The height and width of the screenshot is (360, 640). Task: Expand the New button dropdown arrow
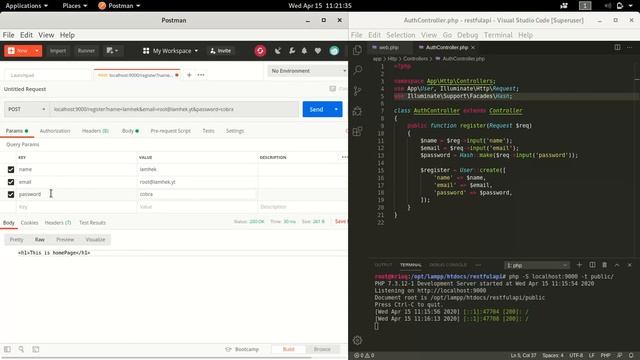click(x=37, y=51)
